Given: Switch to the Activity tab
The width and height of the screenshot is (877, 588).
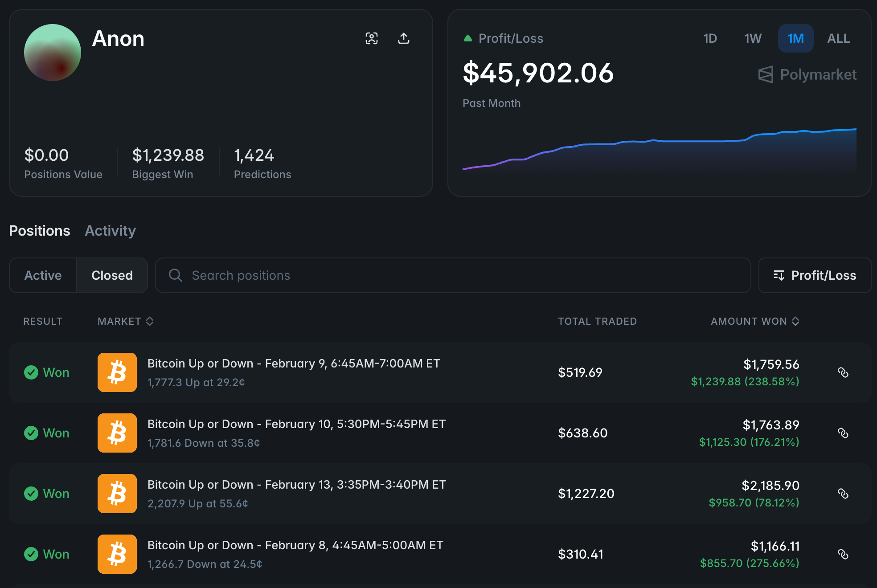Looking at the screenshot, I should (110, 231).
